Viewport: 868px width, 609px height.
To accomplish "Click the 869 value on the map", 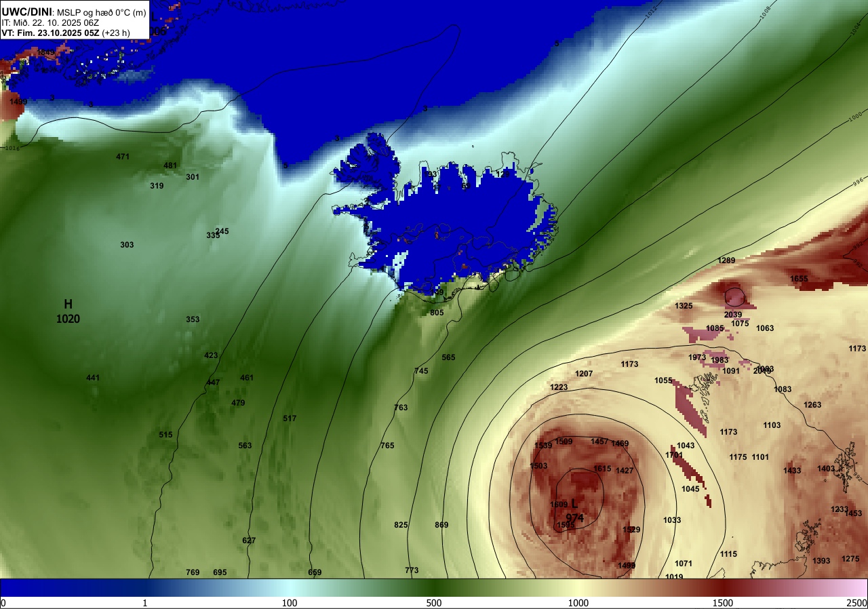I will click(x=441, y=525).
